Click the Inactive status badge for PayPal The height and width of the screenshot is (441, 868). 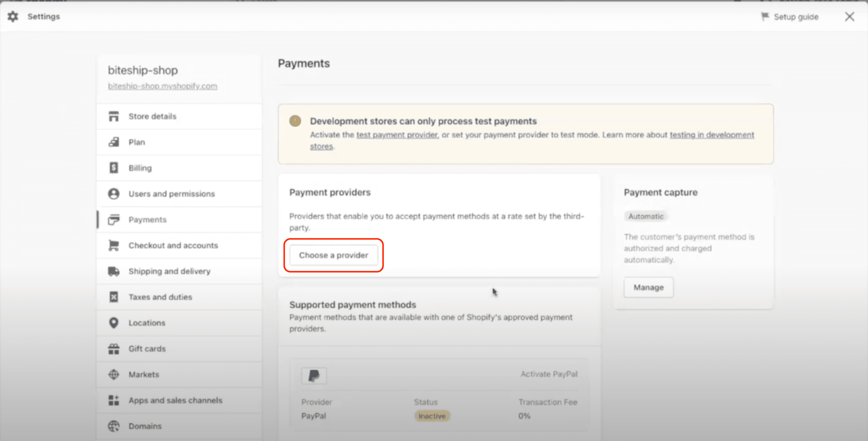pyautogui.click(x=432, y=416)
